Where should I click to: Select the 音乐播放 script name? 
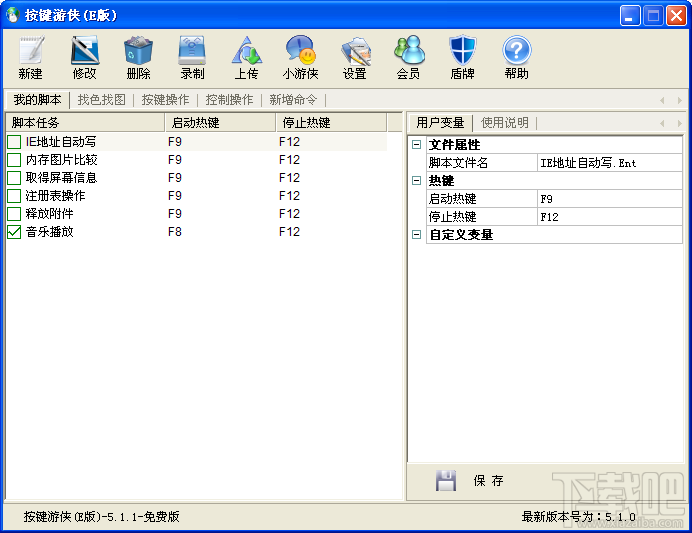pos(49,232)
